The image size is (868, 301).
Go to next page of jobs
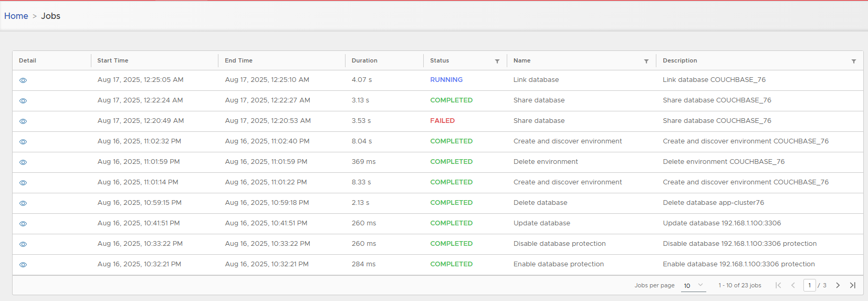838,285
